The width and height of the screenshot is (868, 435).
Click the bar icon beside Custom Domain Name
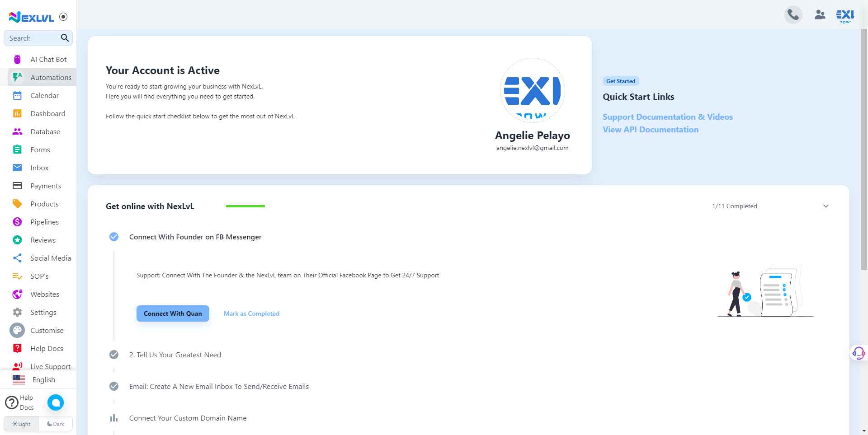point(114,418)
